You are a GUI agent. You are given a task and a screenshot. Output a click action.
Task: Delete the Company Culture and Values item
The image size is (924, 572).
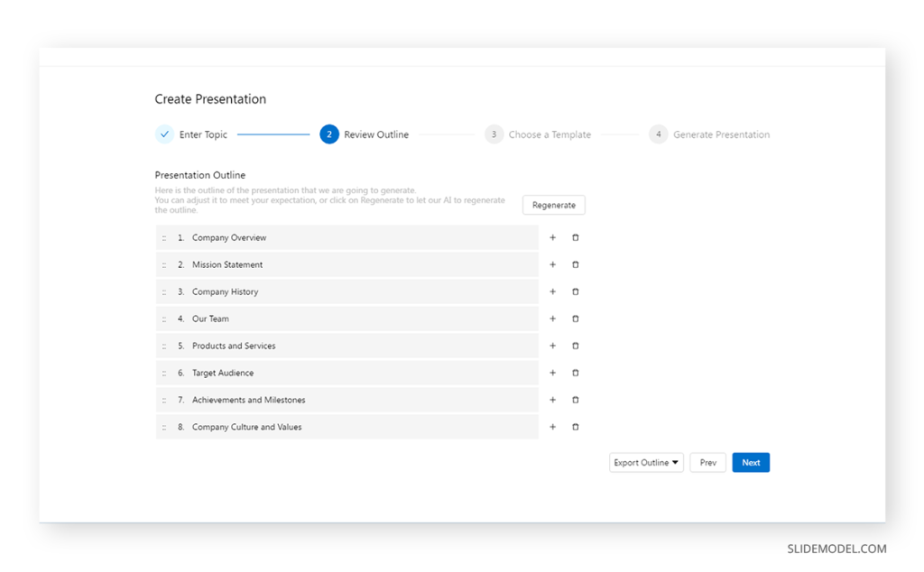pyautogui.click(x=576, y=427)
